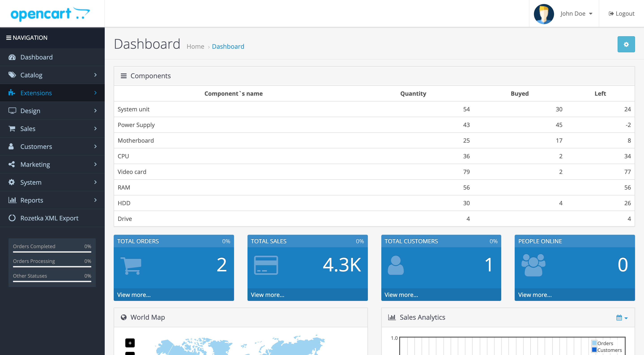Select the Extensions sidebar menu item
644x355 pixels.
click(52, 93)
